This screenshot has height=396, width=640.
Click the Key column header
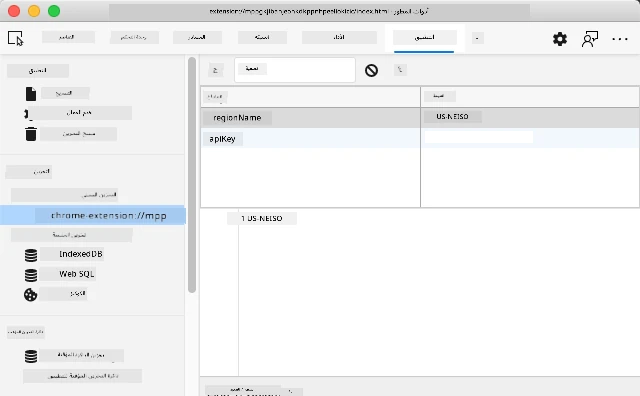(310, 97)
